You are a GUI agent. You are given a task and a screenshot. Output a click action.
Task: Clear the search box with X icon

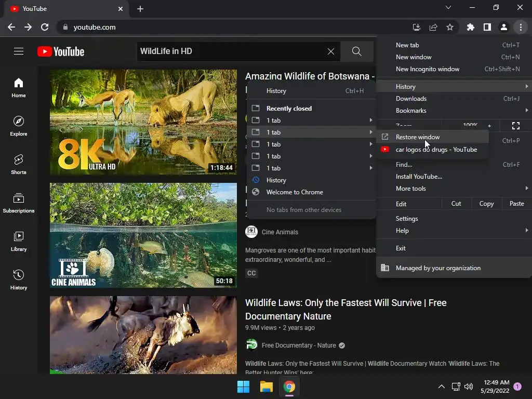(x=331, y=51)
